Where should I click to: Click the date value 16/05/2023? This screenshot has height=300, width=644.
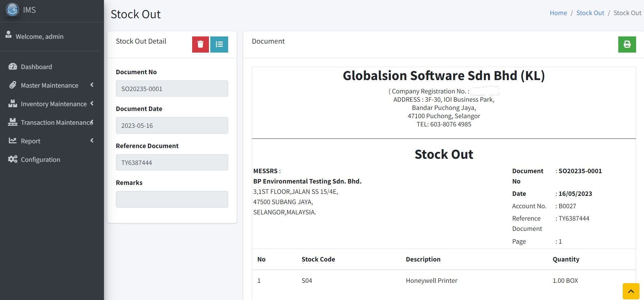point(575,193)
